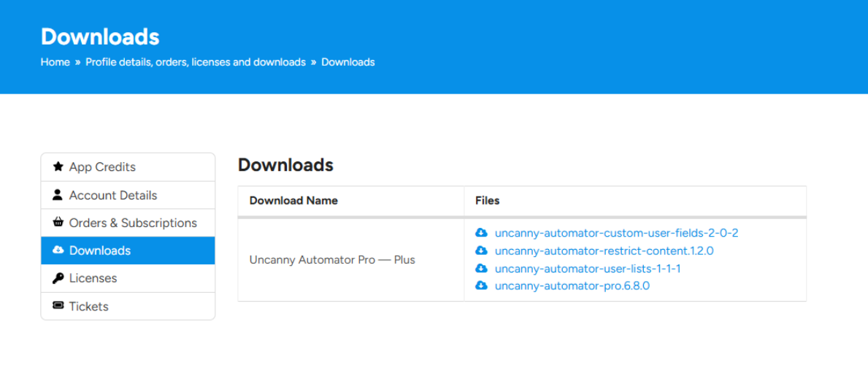Click the uncanny-automator-user-lists-1-1-1 link

[x=588, y=268]
